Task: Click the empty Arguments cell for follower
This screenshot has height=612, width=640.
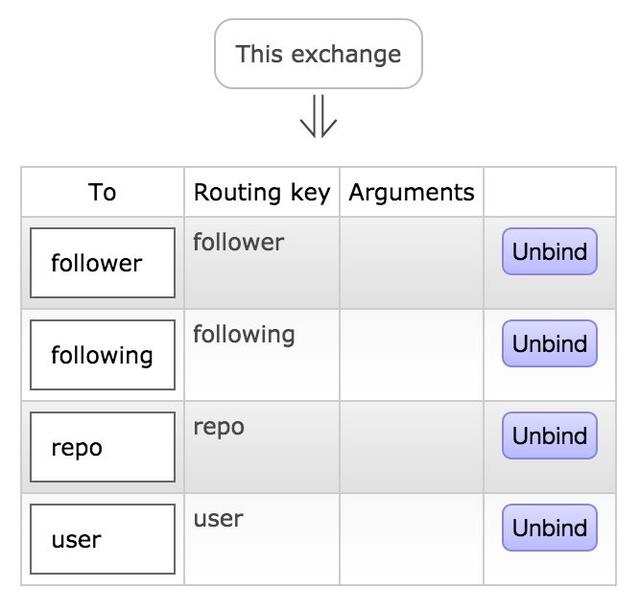Action: 411,263
